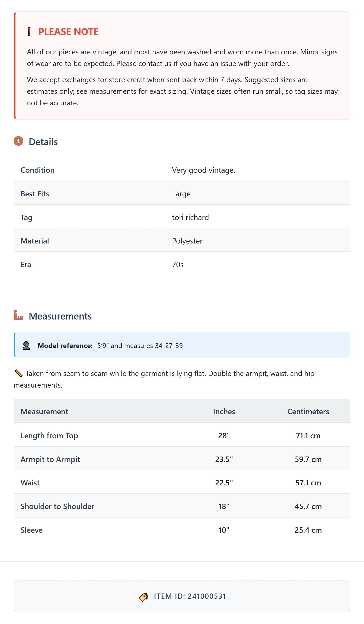
Task: Click the yellow ruler emoji icon
Action: click(19, 373)
